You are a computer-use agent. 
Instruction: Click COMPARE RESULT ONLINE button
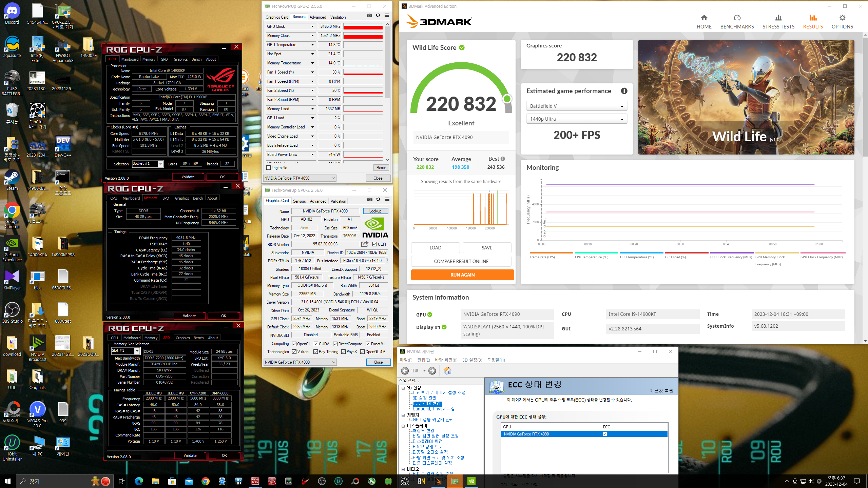[x=461, y=261]
